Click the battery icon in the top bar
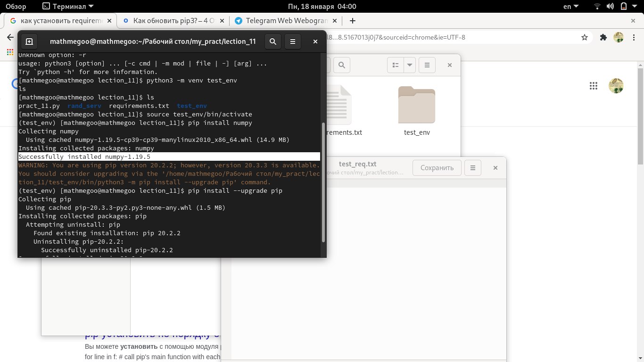644x362 pixels. pos(624,6)
